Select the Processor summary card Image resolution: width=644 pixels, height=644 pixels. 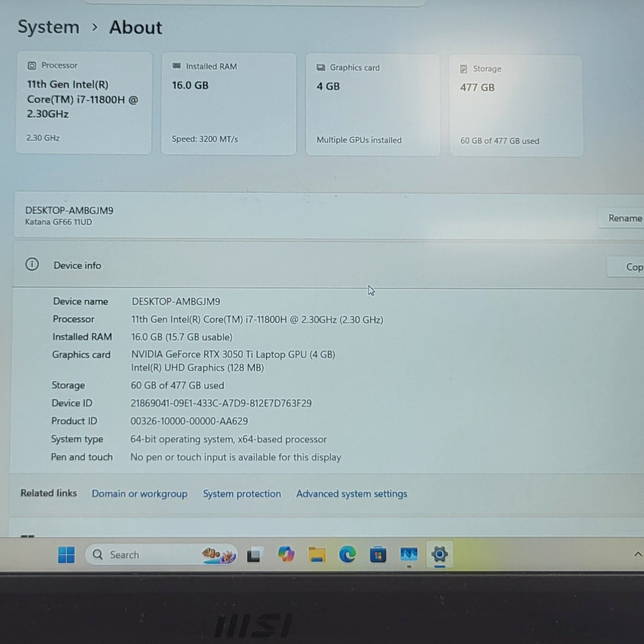[84, 103]
